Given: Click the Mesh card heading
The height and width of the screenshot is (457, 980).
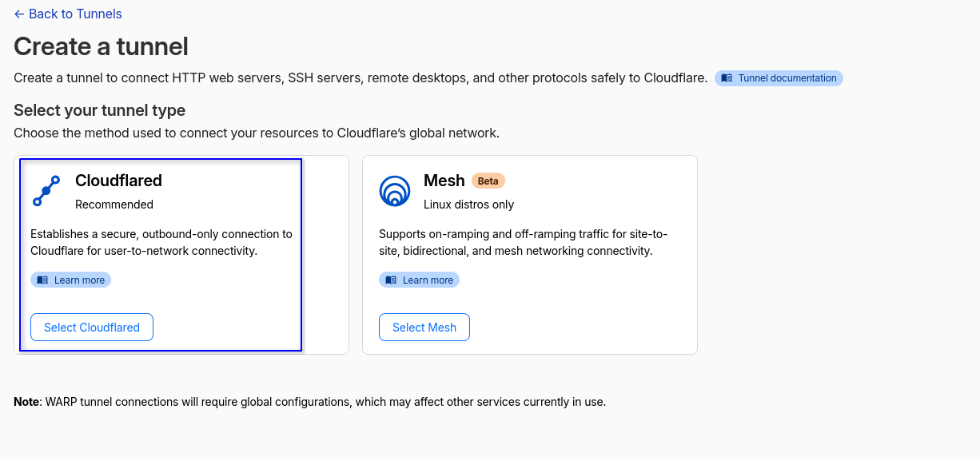Looking at the screenshot, I should coord(444,181).
